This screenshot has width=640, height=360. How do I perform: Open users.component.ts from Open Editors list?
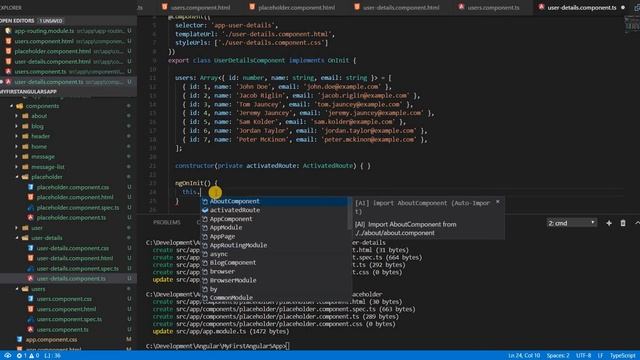coord(68,71)
